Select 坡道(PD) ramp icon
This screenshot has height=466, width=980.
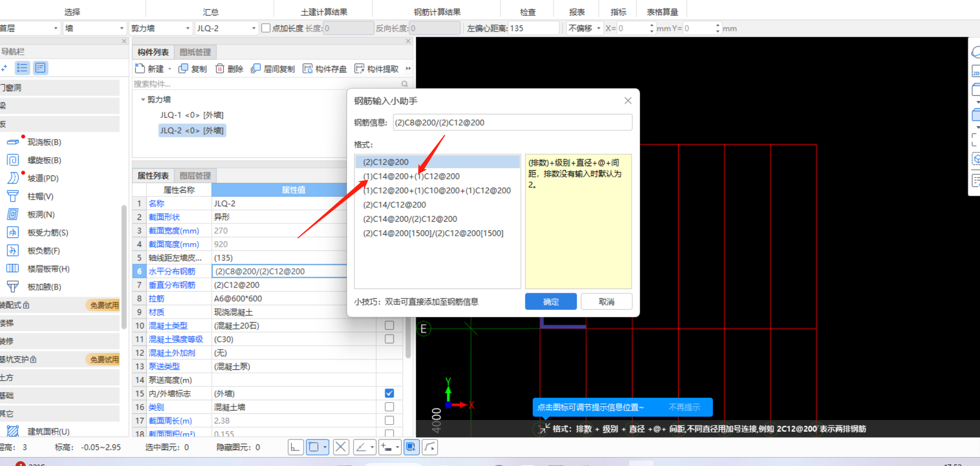pyautogui.click(x=12, y=178)
